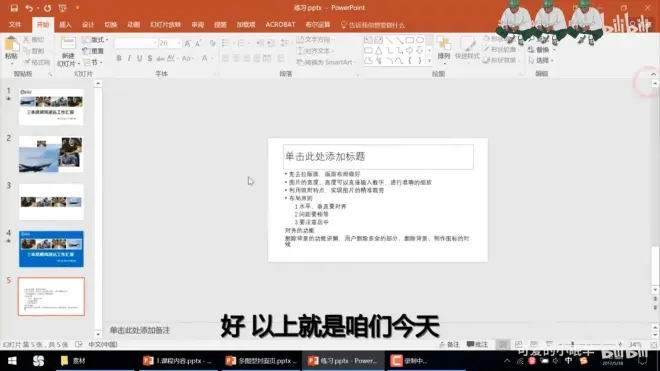Open the 文字方向 text direction dropdown
The height and width of the screenshot is (371, 660).
point(316,40)
